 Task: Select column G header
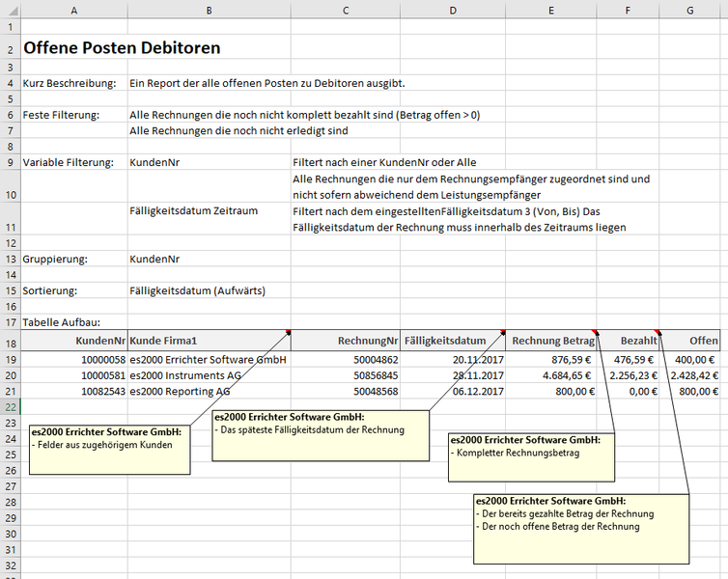pyautogui.click(x=690, y=11)
